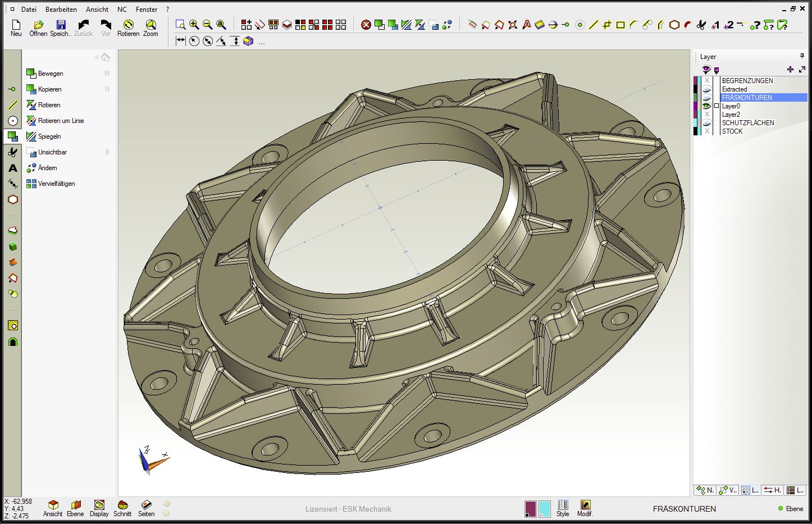Go home in the left command panel

click(106, 57)
